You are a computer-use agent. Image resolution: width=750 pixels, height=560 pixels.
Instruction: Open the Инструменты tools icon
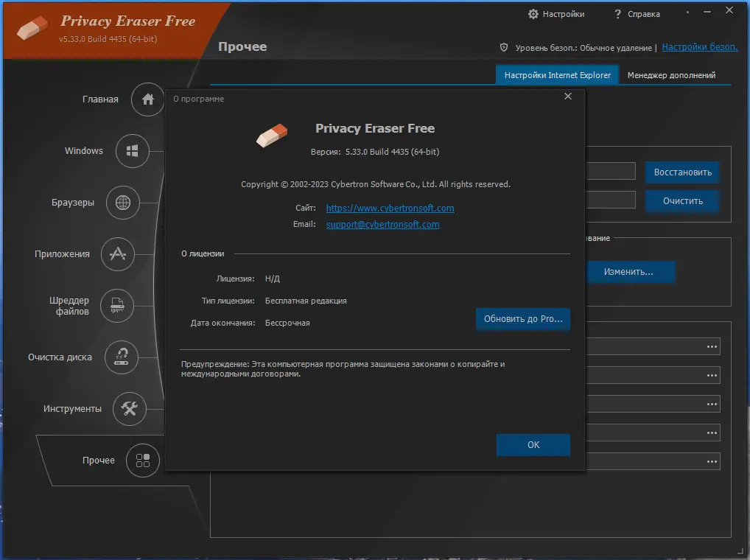pyautogui.click(x=129, y=409)
